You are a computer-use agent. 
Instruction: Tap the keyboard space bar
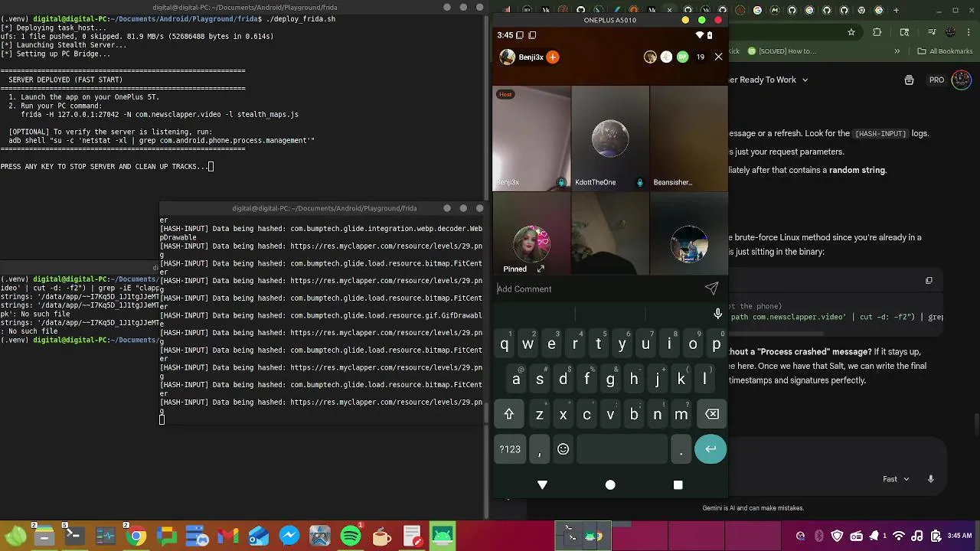622,449
